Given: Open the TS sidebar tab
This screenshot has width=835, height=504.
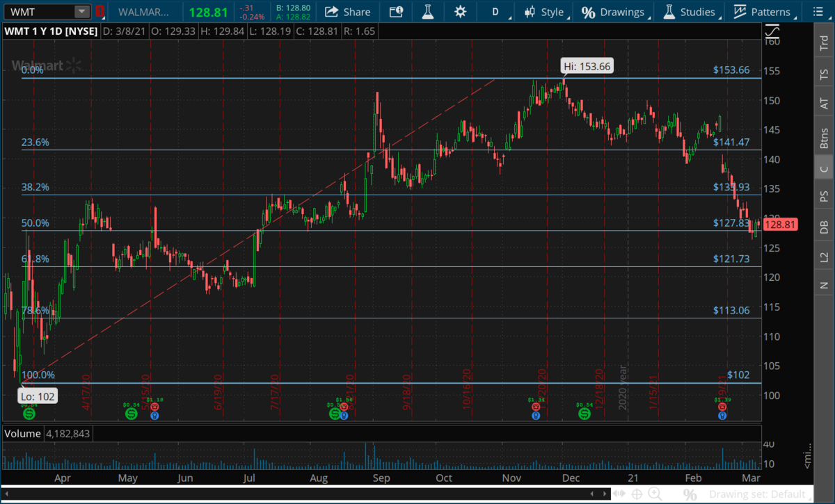Looking at the screenshot, I should 825,74.
